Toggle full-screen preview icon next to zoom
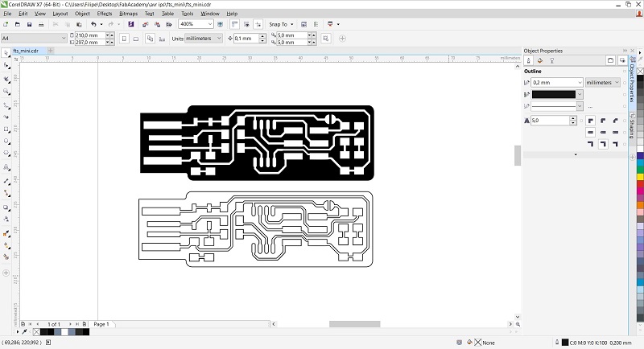 coord(220,24)
